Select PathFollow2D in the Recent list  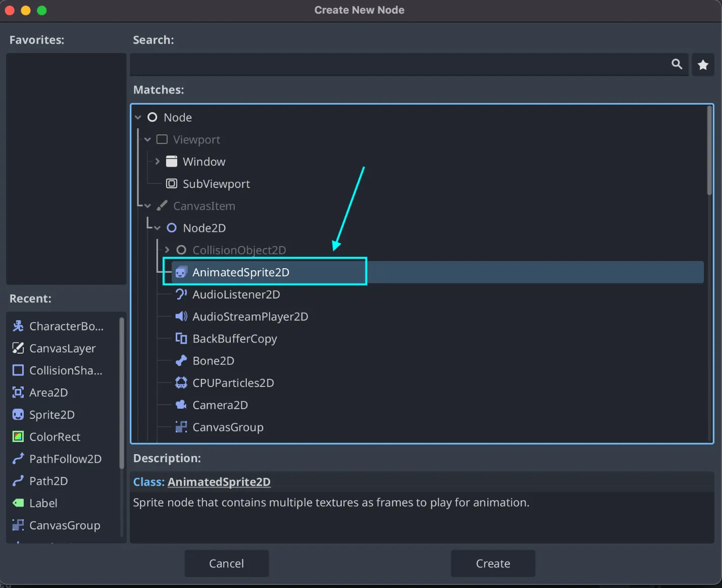(x=65, y=459)
